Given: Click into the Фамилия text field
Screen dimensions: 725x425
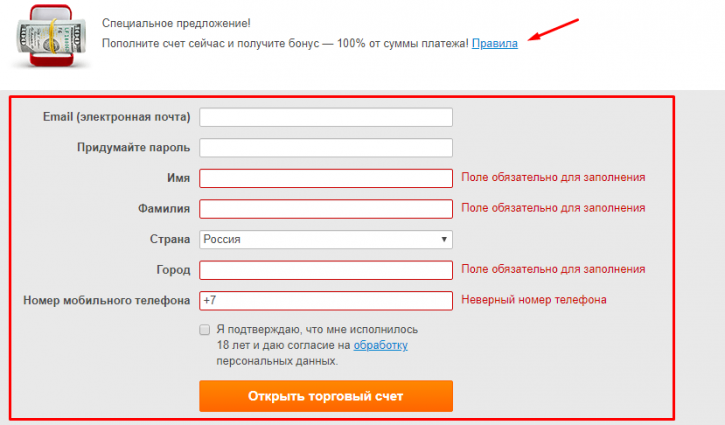Looking at the screenshot, I should pyautogui.click(x=326, y=209).
